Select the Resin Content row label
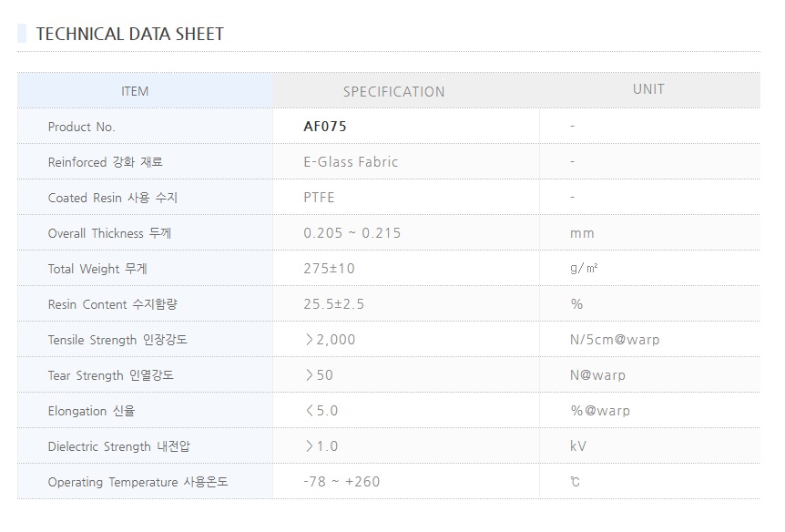Screen dimensions: 785x532 113,304
